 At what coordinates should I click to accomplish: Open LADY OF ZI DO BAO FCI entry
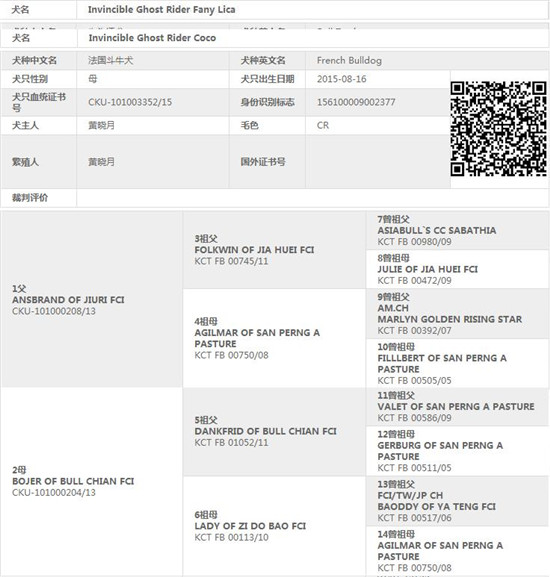(x=250, y=526)
